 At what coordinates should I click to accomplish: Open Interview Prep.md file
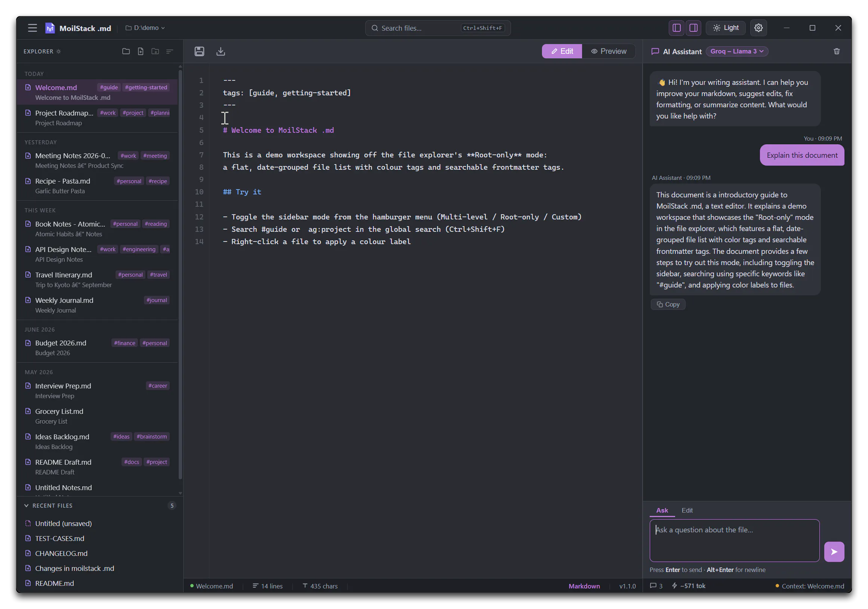point(97,391)
